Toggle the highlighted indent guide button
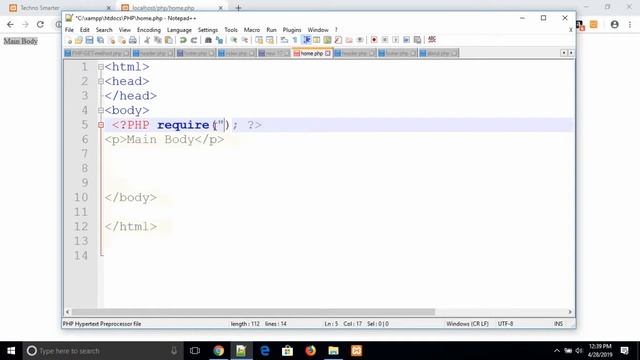The width and height of the screenshot is (640, 360). (306, 40)
